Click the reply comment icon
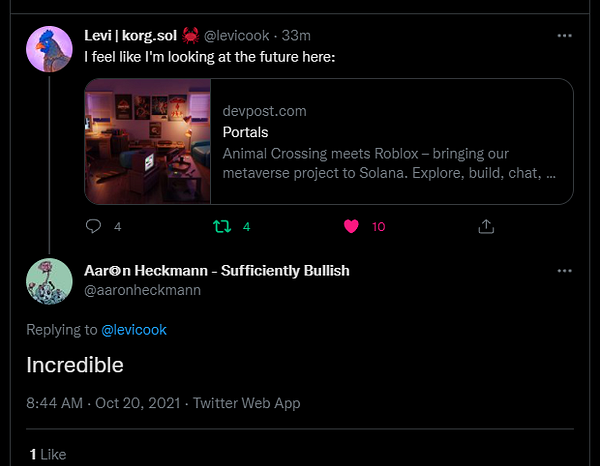 94,226
